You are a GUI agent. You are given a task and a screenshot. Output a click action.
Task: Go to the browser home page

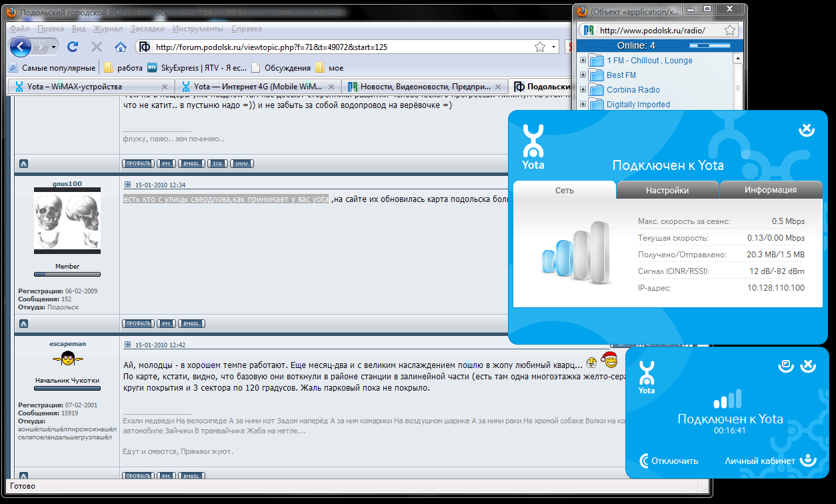click(x=120, y=47)
